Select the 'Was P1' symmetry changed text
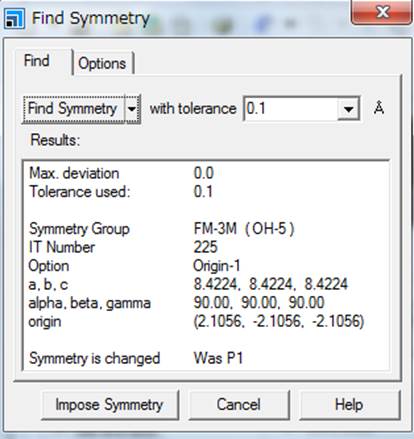 (218, 359)
